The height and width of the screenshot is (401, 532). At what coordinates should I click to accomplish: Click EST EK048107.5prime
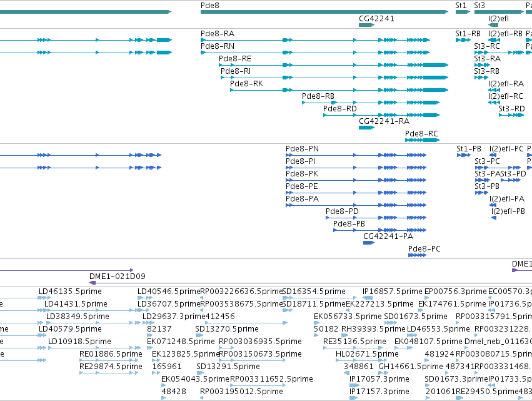pyautogui.click(x=428, y=342)
